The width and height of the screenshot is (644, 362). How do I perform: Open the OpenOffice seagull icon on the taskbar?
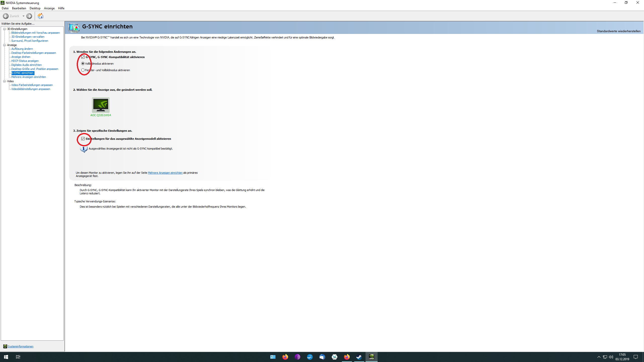pos(310,357)
